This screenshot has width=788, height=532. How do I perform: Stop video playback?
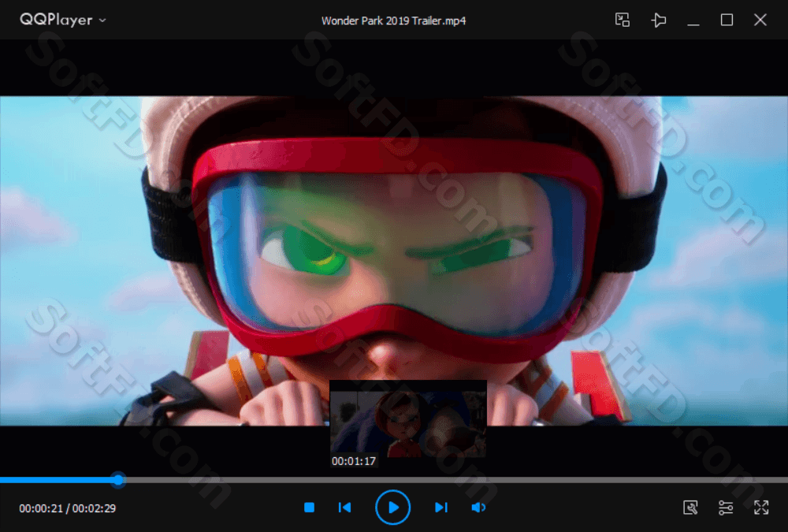309,508
